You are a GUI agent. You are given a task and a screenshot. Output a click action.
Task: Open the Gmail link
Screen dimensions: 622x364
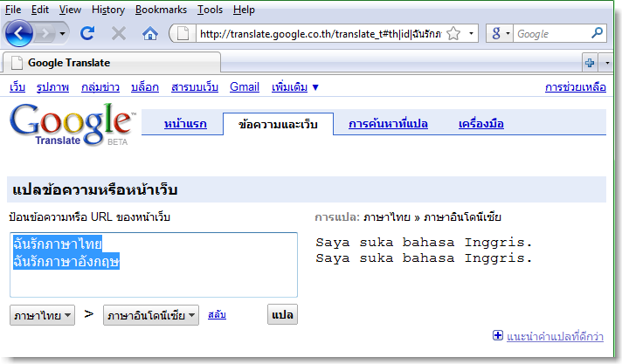[245, 86]
